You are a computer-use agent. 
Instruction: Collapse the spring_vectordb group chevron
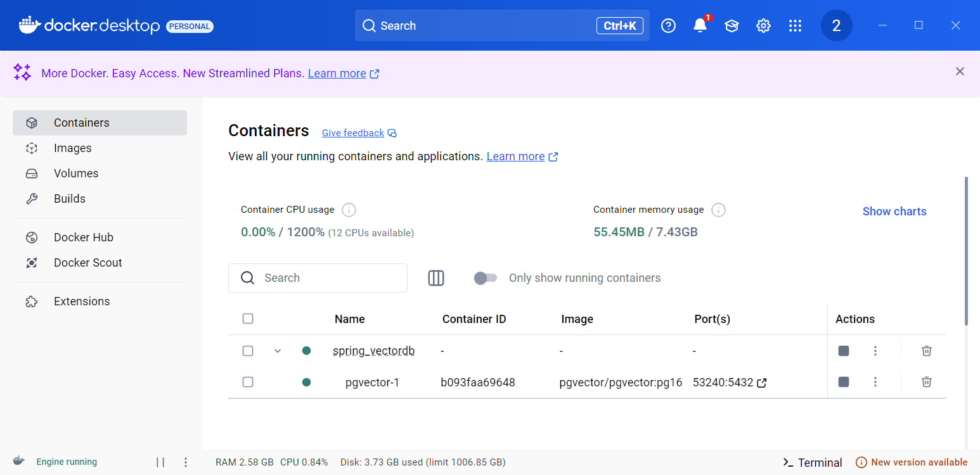pyautogui.click(x=277, y=351)
